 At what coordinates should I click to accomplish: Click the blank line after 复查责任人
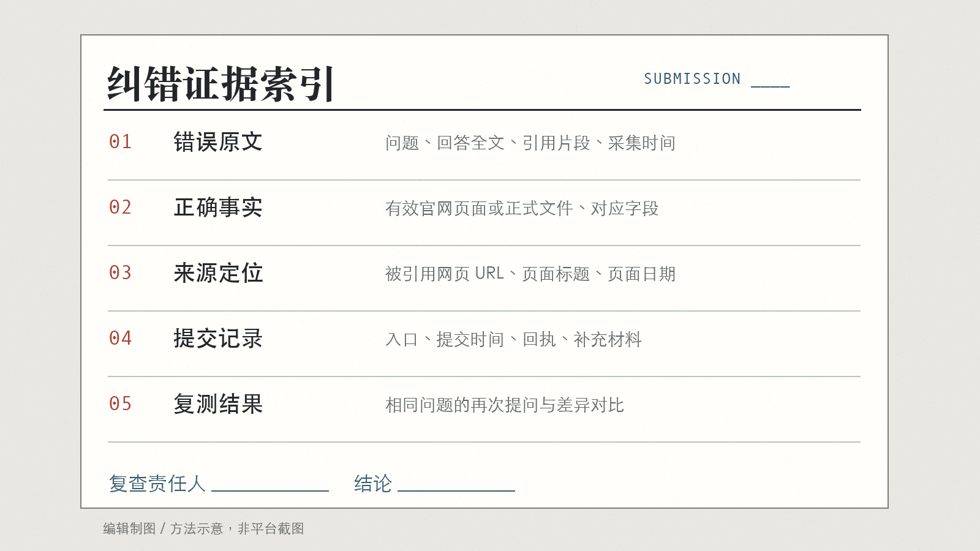coord(270,490)
